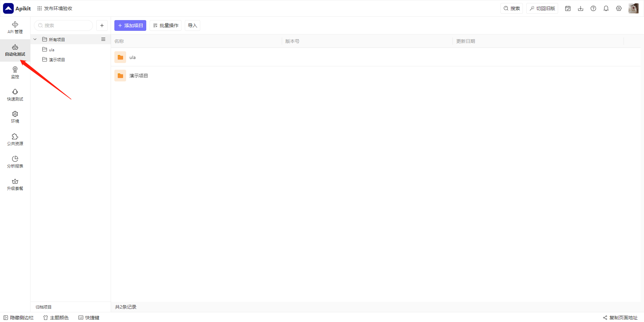The image size is (644, 322).
Task: Click the 更新日期 column header
Action: pyautogui.click(x=466, y=41)
